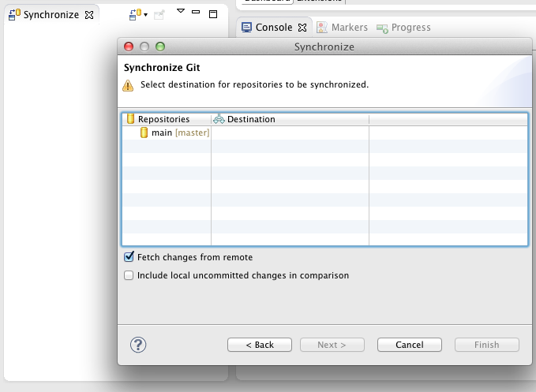The image size is (536, 392).
Task: Maximize the Synchronize view panel
Action: click(213, 14)
